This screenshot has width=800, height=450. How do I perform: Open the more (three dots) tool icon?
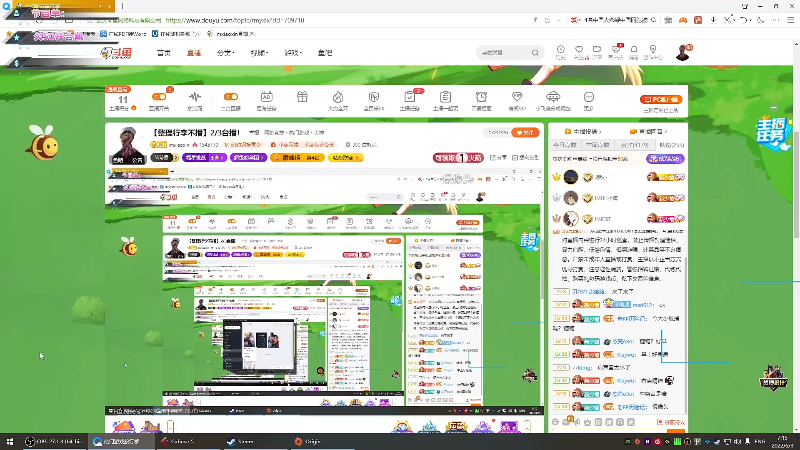(589, 97)
